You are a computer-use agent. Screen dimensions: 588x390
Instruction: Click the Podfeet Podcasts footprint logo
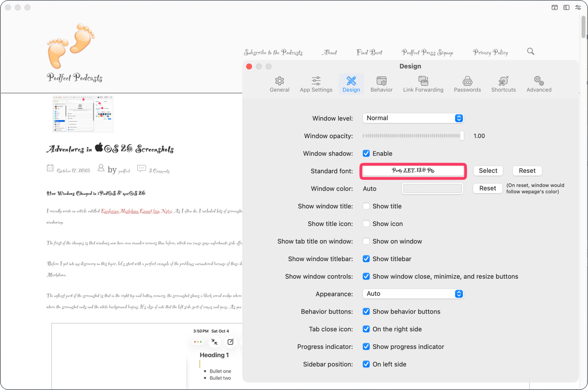(x=72, y=46)
